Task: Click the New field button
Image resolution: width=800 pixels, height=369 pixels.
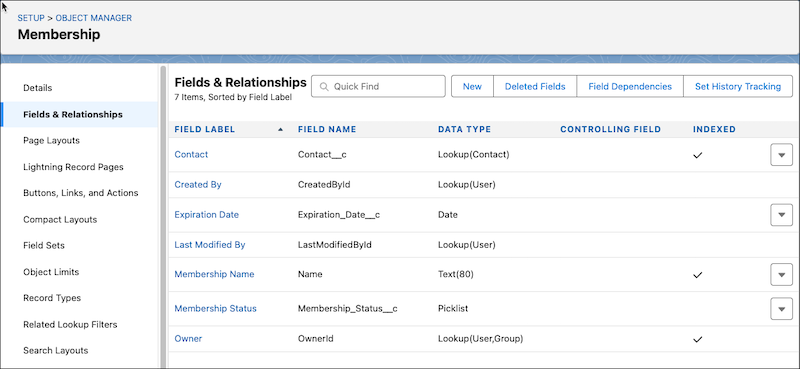Action: [472, 86]
